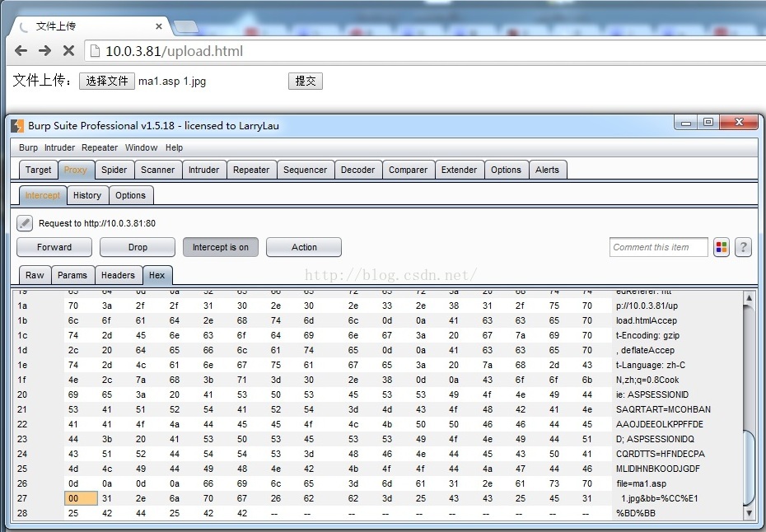Forward the intercepted request
Viewport: 766px width, 532px height.
coord(54,247)
